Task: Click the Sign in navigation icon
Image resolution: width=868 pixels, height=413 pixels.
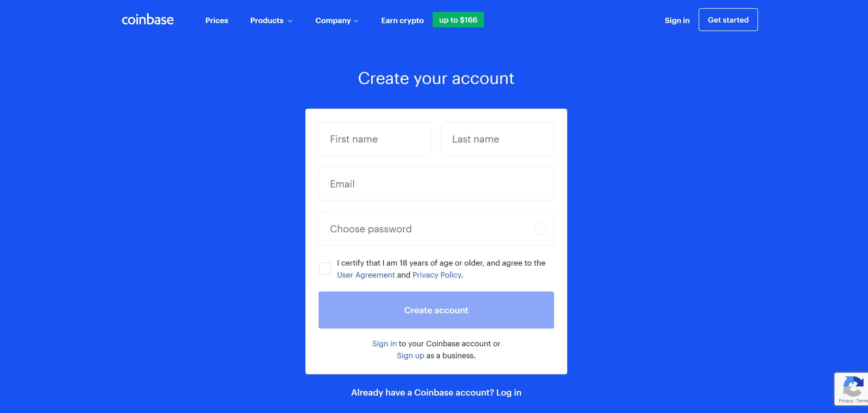Action: (x=677, y=20)
